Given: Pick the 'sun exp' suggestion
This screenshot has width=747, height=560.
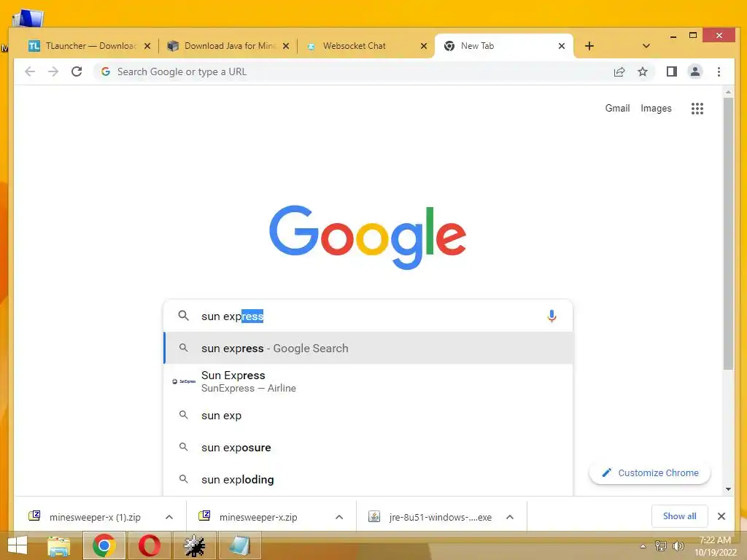Looking at the screenshot, I should [368, 415].
